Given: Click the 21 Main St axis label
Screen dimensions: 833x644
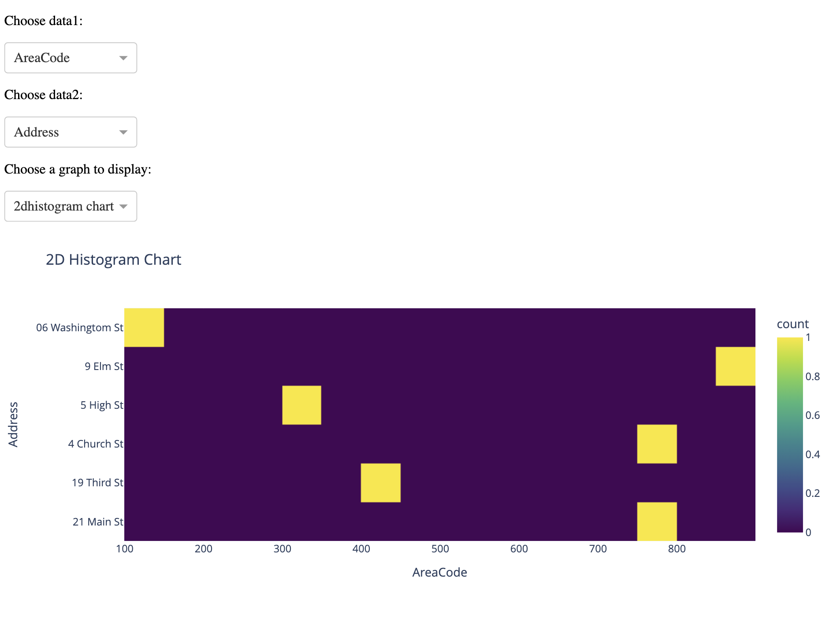Looking at the screenshot, I should point(98,522).
